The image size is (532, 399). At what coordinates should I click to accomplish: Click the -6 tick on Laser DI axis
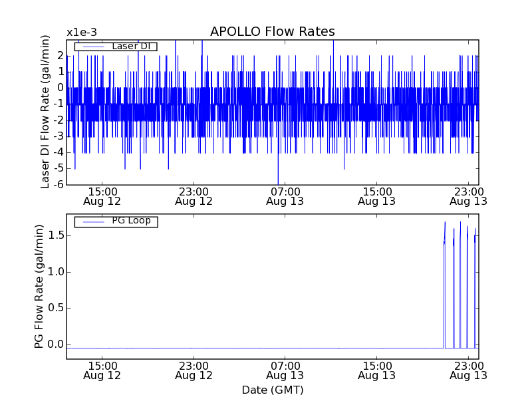59,184
